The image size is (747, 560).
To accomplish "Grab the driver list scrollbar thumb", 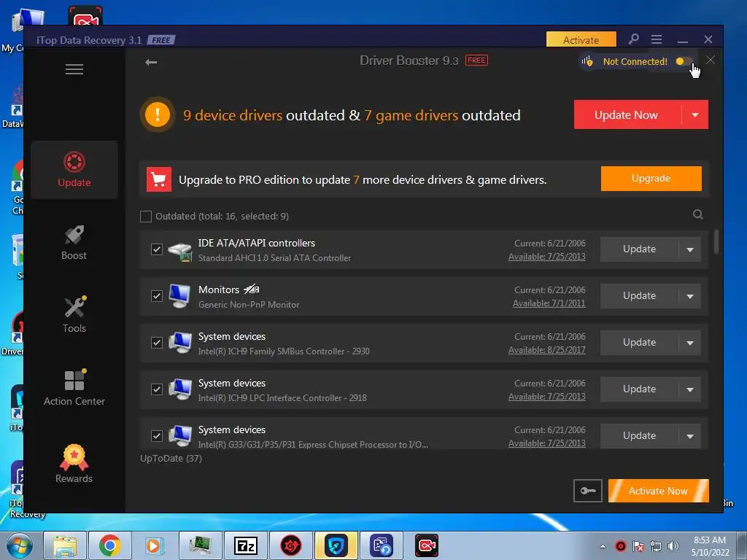I will [716, 242].
